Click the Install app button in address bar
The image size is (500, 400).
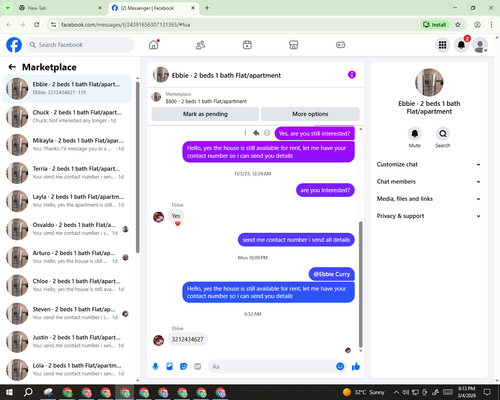coord(434,25)
